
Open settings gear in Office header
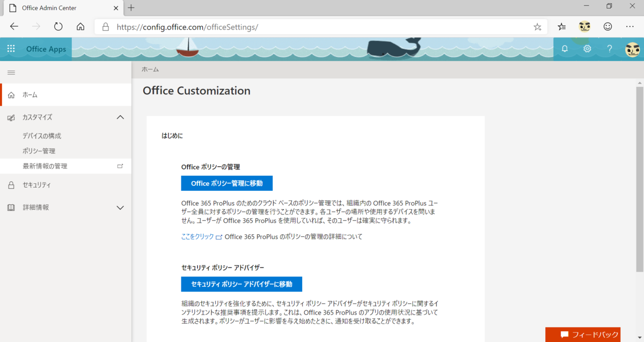(587, 49)
